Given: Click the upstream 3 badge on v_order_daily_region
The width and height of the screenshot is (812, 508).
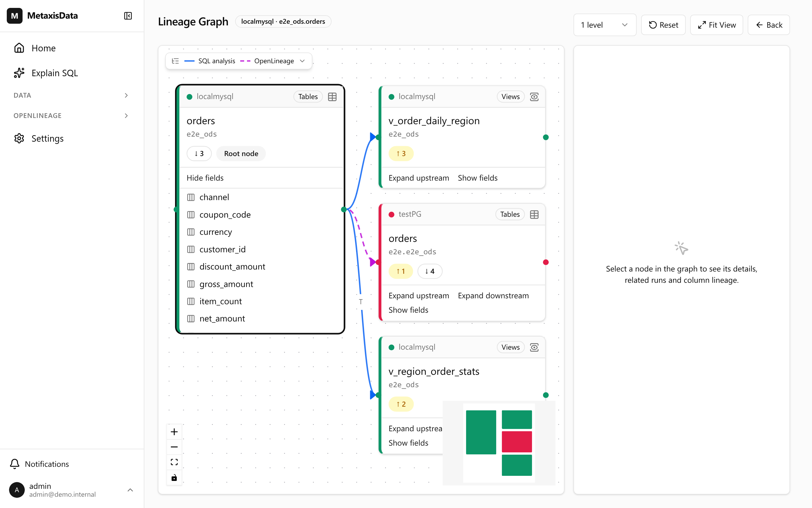Looking at the screenshot, I should 401,154.
